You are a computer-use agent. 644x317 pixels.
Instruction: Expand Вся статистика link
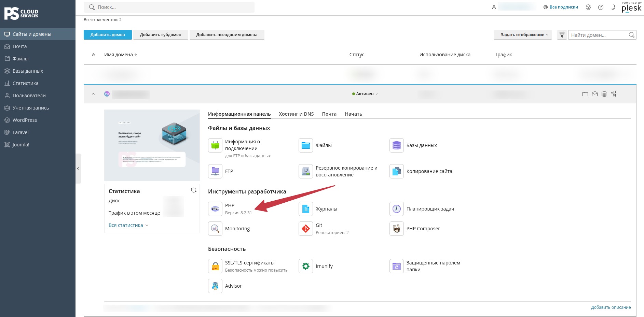tap(128, 225)
